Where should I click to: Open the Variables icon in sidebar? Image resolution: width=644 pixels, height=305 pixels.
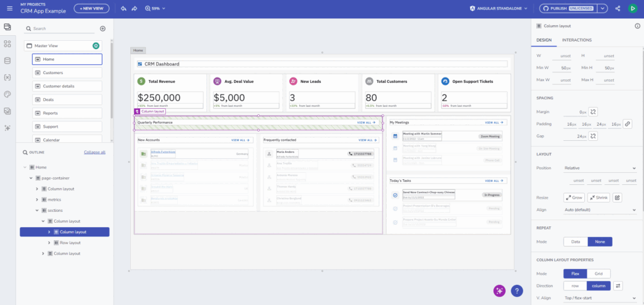(7, 77)
